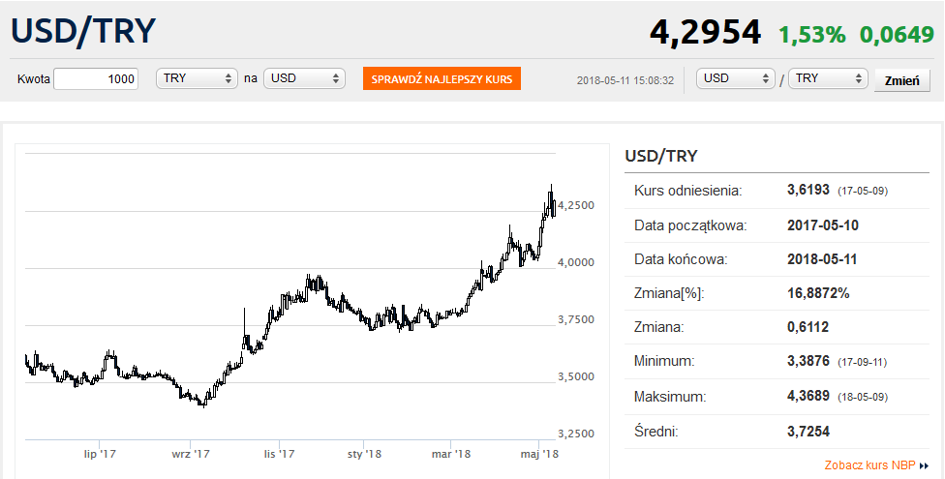This screenshot has width=945, height=479.
Task: Click the Zmień button
Action: click(x=901, y=81)
